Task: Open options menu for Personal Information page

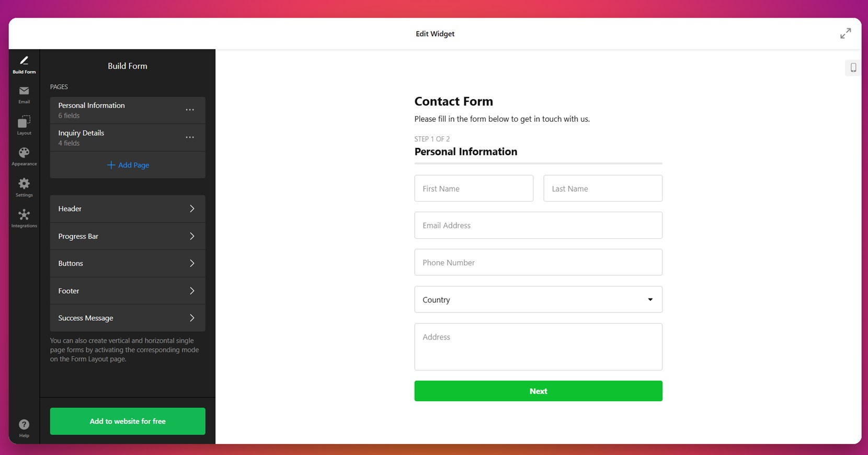Action: click(x=190, y=110)
